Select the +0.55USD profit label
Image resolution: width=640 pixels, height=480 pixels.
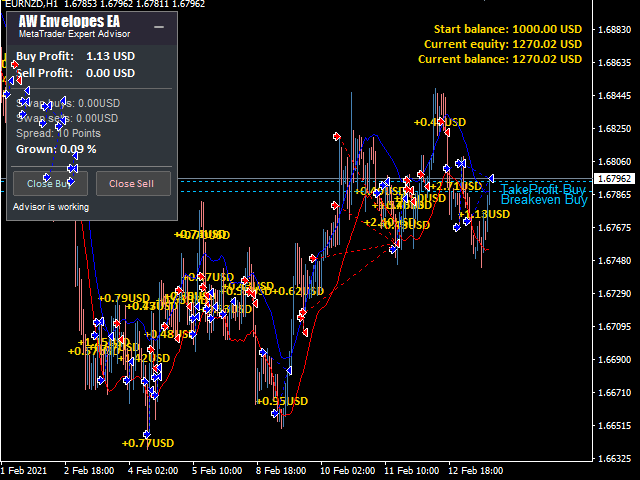[x=281, y=401]
